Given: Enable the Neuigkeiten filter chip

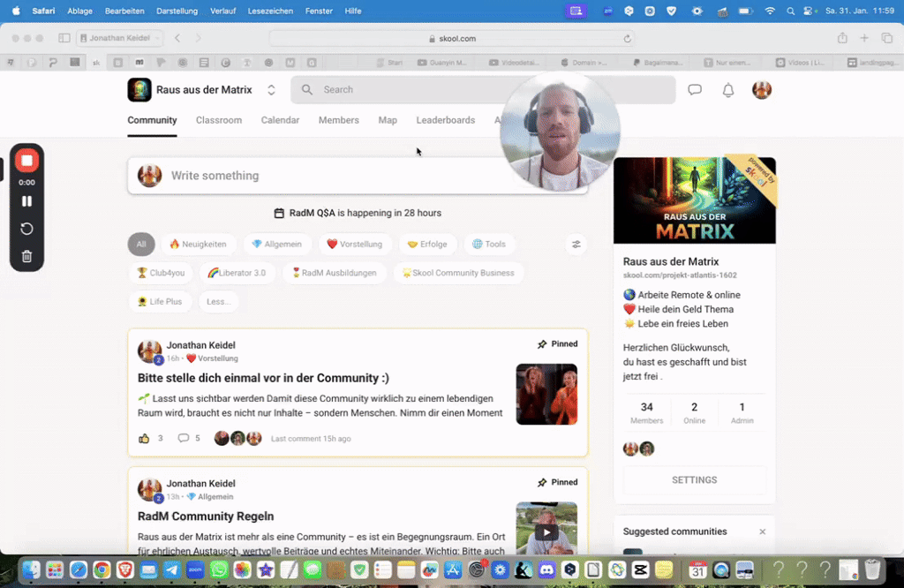Looking at the screenshot, I should coord(199,244).
